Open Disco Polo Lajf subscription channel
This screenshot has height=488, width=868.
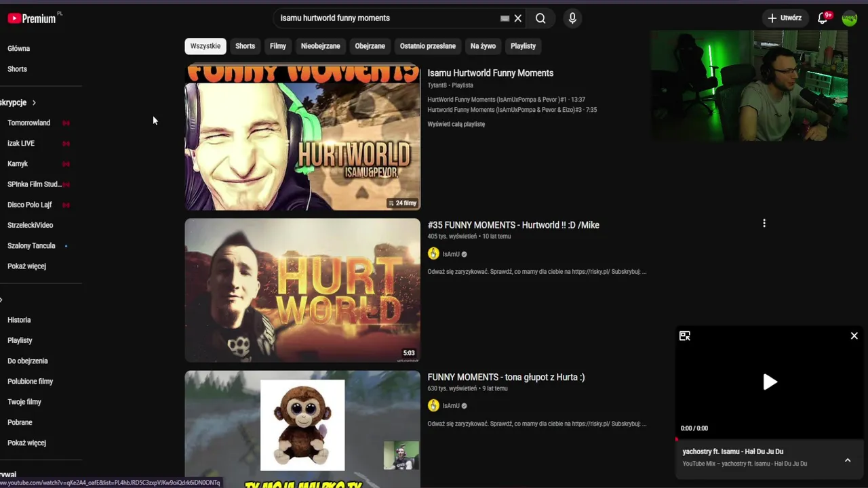tap(30, 205)
